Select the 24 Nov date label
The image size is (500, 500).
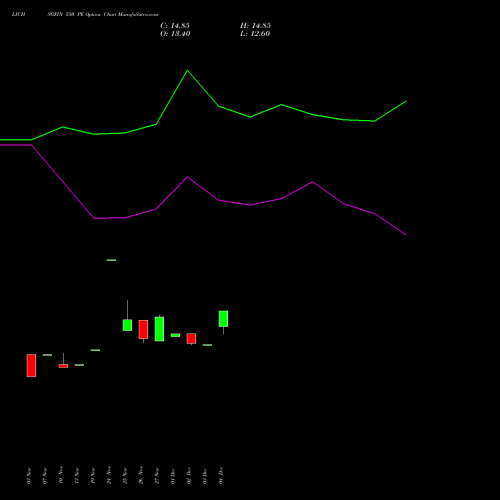(x=109, y=475)
